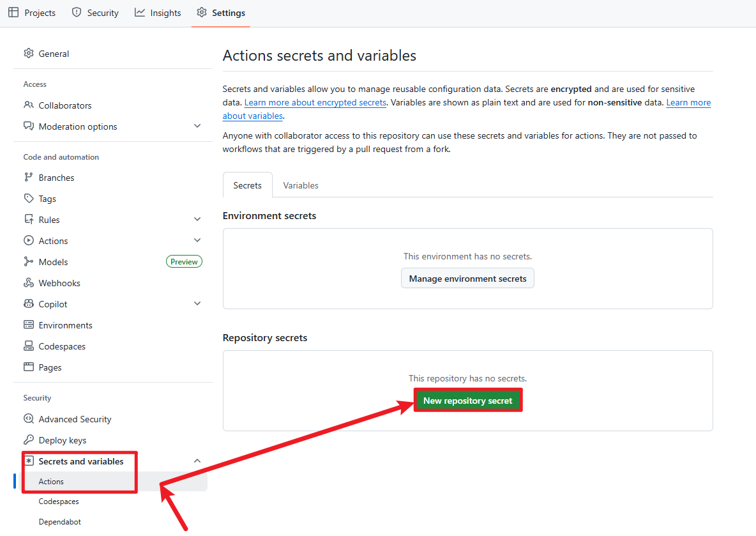Image resolution: width=756 pixels, height=536 pixels.
Task: Click the Advanced Security scan icon
Action: pos(29,418)
